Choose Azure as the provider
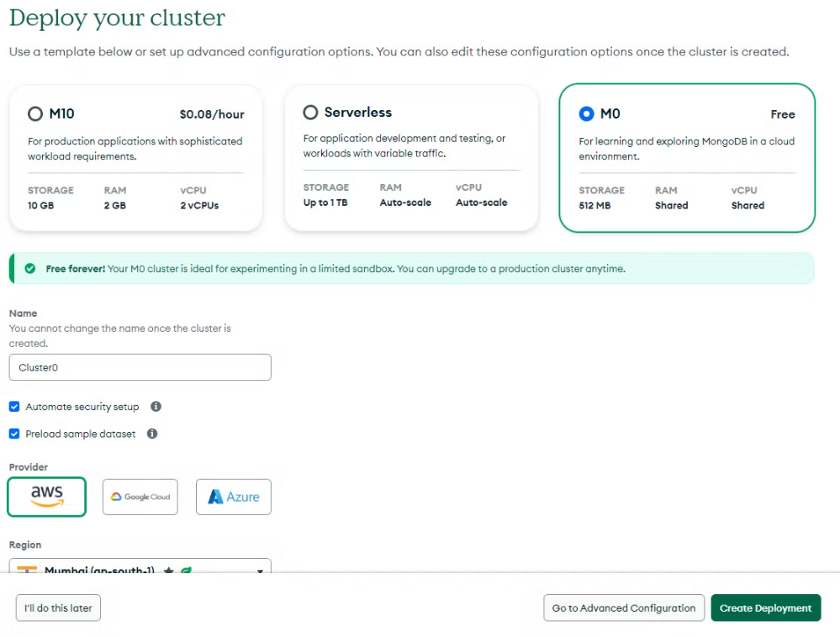The width and height of the screenshot is (840, 637). pos(234,497)
